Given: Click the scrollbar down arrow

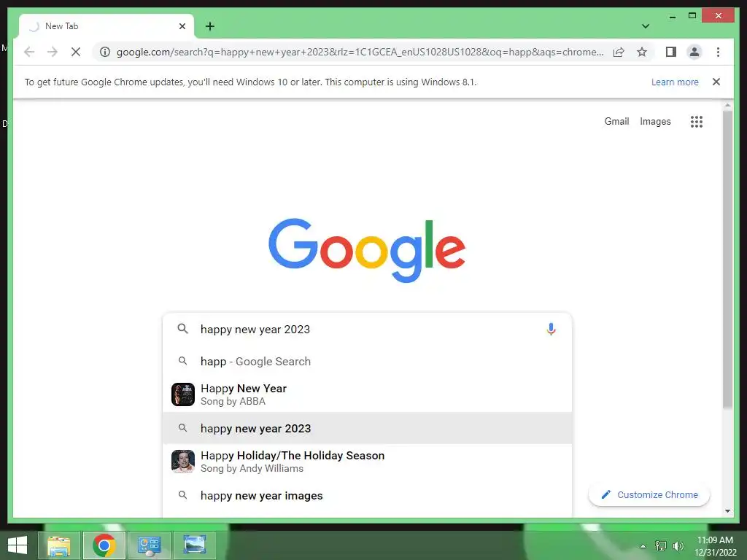Looking at the screenshot, I should [x=727, y=511].
